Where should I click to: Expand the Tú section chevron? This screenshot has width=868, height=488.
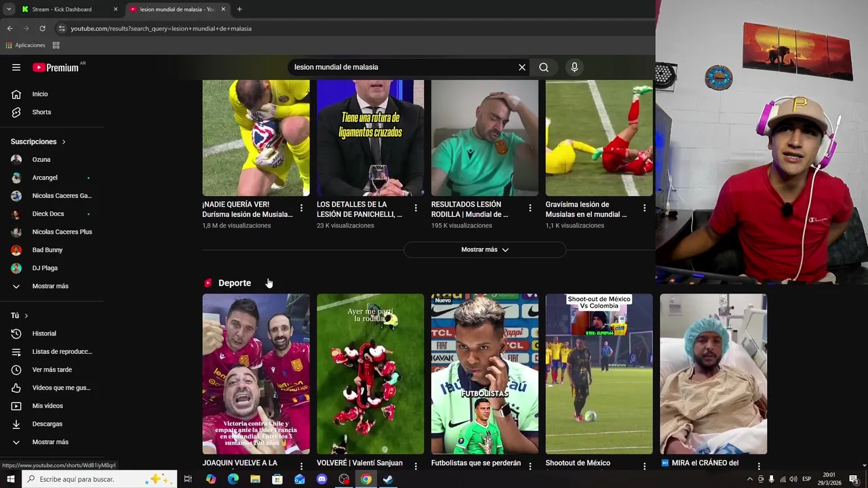click(26, 316)
